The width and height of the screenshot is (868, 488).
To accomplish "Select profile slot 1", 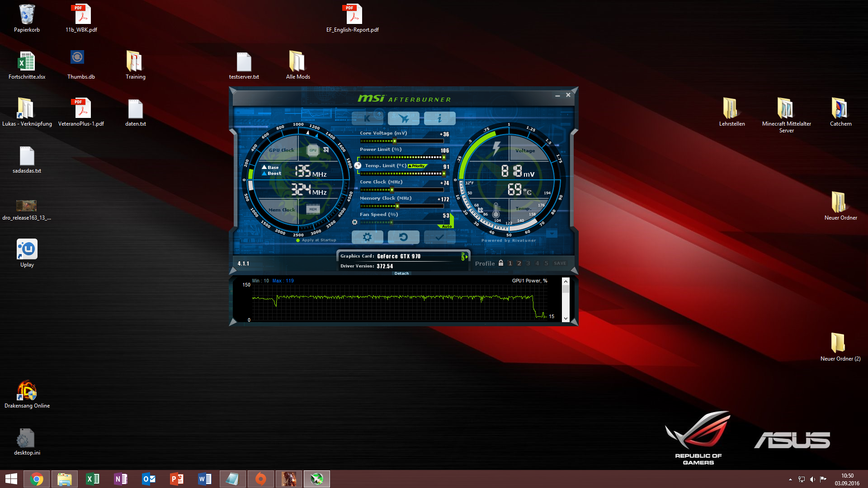I will (510, 263).
